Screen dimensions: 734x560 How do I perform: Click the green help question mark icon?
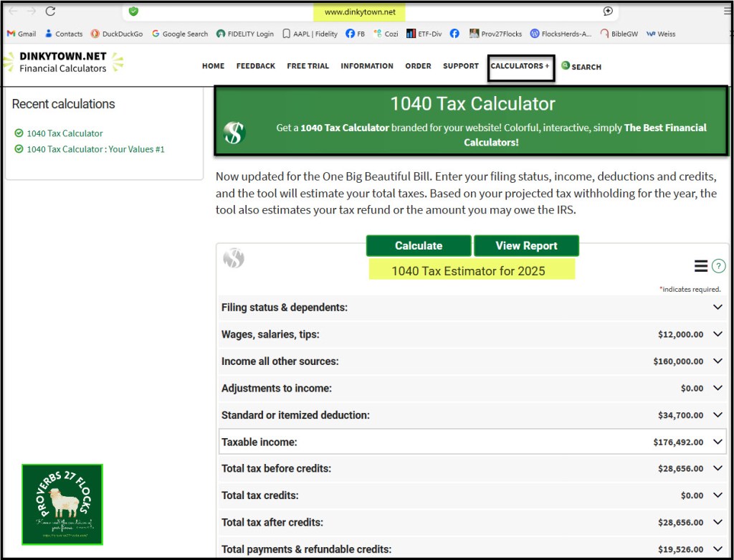tap(719, 266)
